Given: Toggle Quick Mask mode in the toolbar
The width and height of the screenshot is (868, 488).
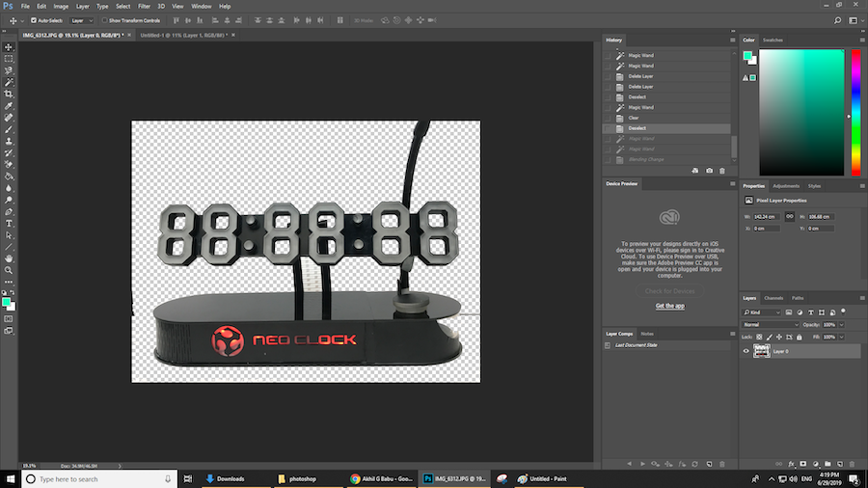Looking at the screenshot, I should pyautogui.click(x=9, y=318).
